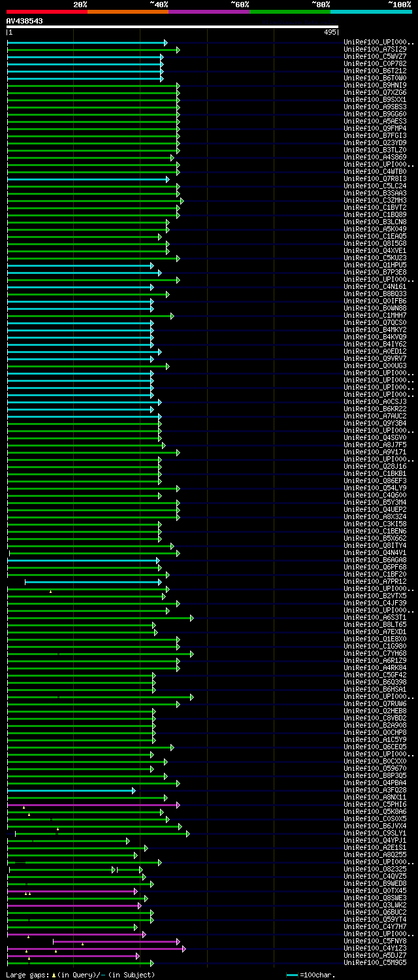The height and width of the screenshot is (980, 418).
Task: Select the UniRef100_A8J7F5 label
Action: [375, 445]
